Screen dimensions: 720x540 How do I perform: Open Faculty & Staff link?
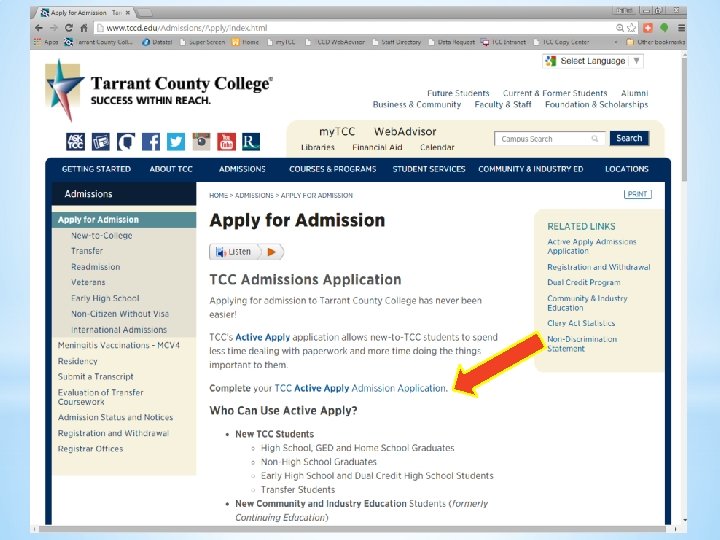pyautogui.click(x=503, y=105)
